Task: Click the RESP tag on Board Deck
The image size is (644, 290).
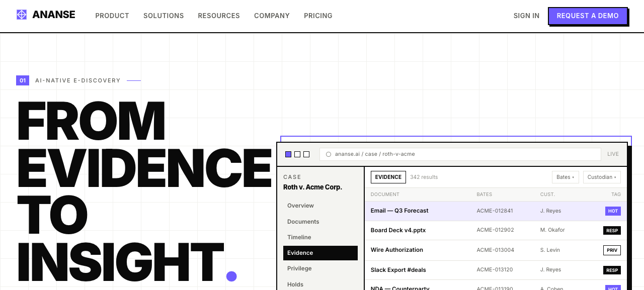Action: click(x=612, y=231)
